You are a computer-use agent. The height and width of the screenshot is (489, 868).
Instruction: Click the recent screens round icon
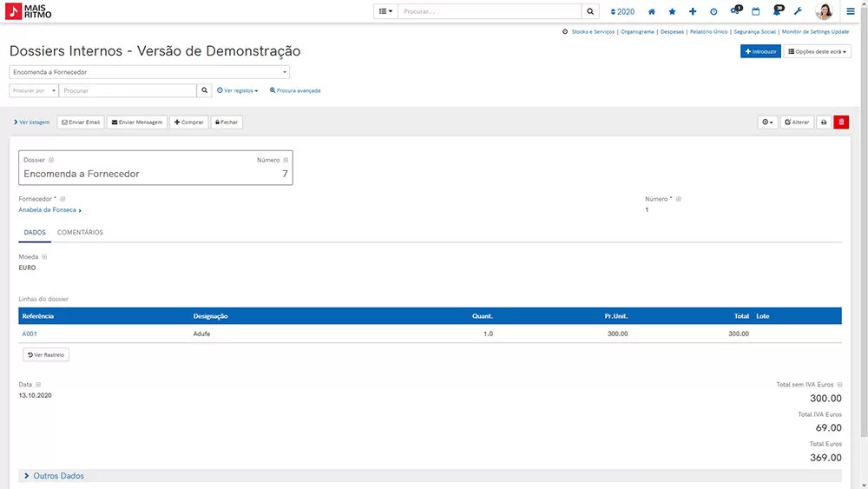pos(565,31)
